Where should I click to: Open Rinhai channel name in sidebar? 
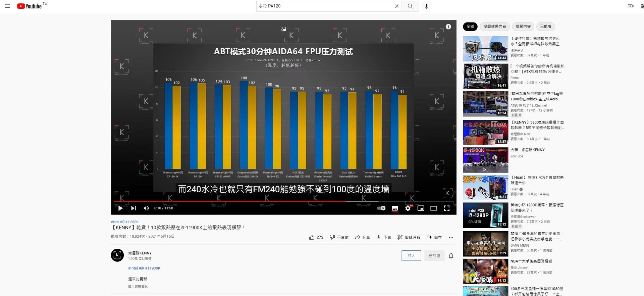(x=515, y=78)
